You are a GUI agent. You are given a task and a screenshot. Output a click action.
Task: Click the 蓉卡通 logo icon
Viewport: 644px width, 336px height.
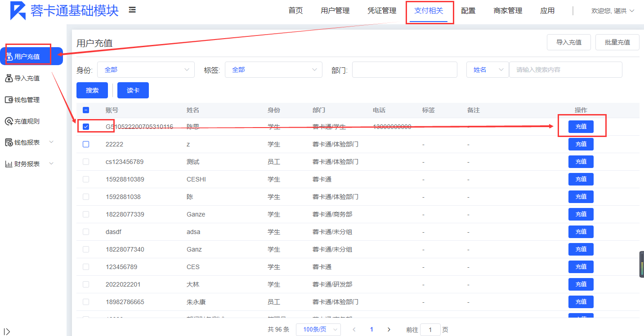pyautogui.click(x=18, y=11)
